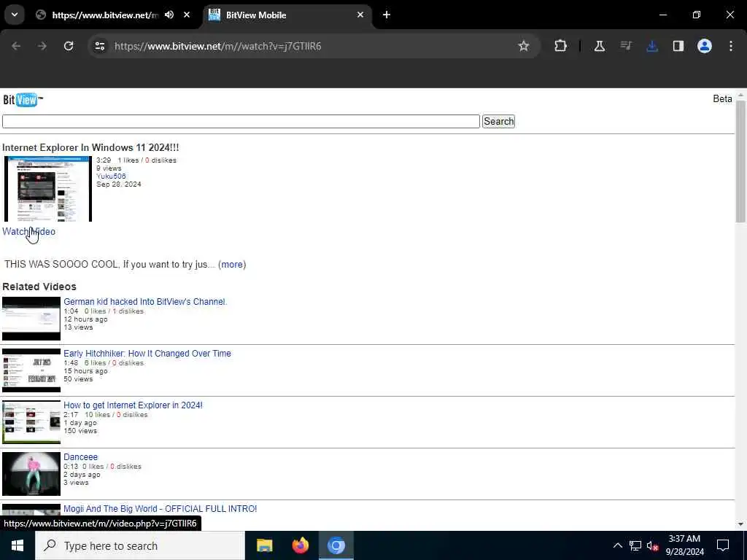Image resolution: width=747 pixels, height=560 pixels.
Task: Click the Beta label at top right
Action: [722, 98]
